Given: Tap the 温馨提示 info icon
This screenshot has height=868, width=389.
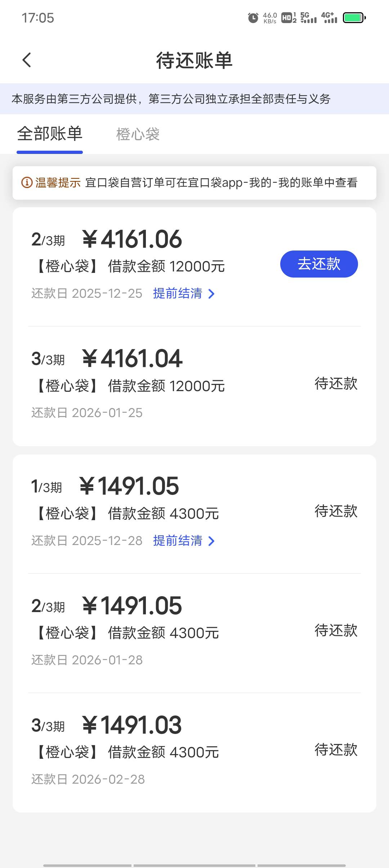Looking at the screenshot, I should click(27, 183).
